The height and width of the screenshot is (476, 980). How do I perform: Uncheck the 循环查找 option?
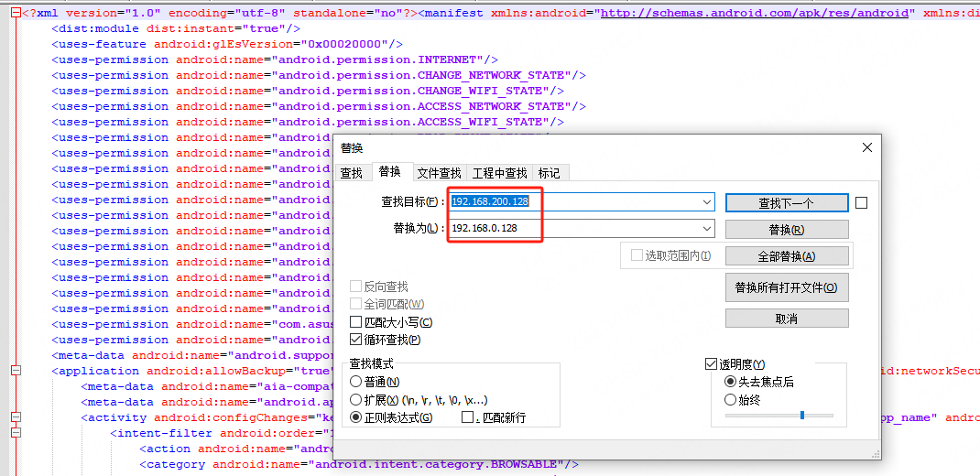pyautogui.click(x=356, y=340)
